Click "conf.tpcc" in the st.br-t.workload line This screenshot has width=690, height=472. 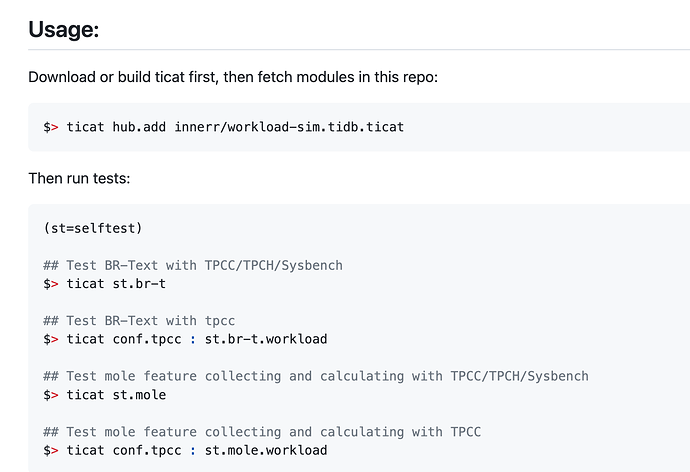pos(147,339)
